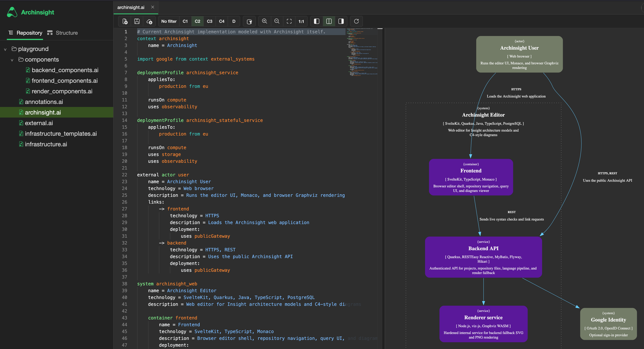Select the D filter button
The width and height of the screenshot is (644, 349).
click(234, 21)
